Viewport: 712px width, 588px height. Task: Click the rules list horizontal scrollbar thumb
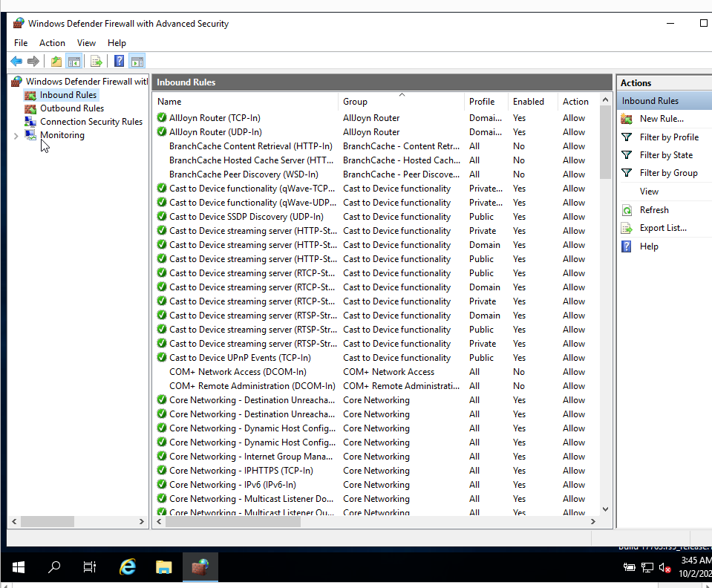[x=233, y=522]
